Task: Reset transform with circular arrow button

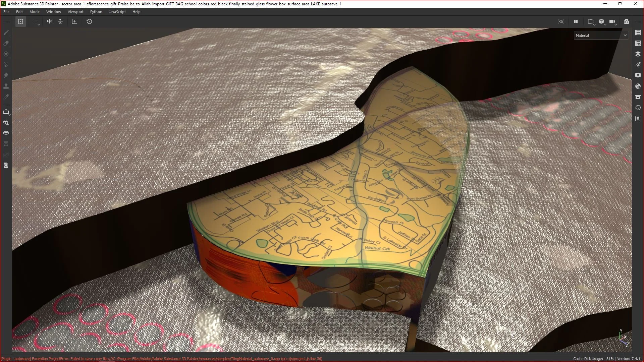Action: coord(89,21)
